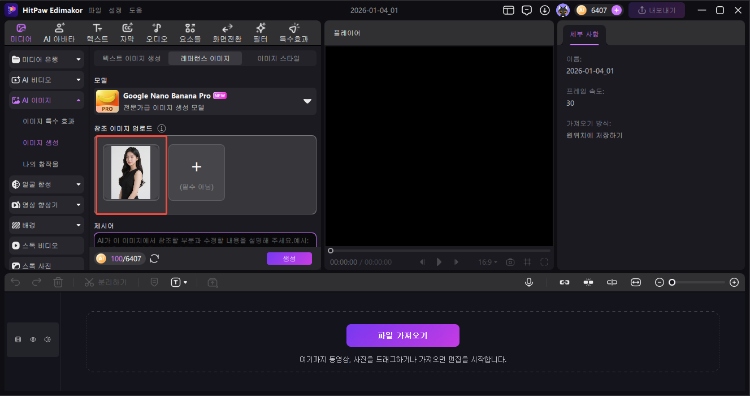Open the Google Nano Banana Pro model dropdown
The image size is (750, 396).
[206, 101]
